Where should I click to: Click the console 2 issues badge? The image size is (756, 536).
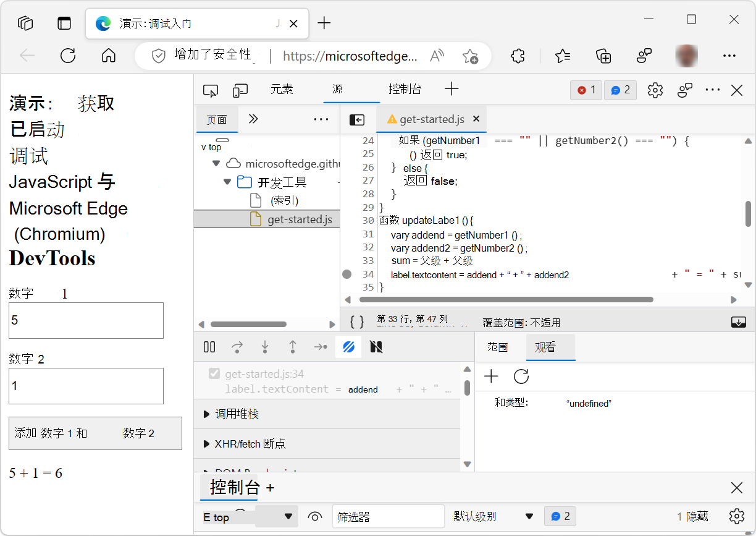(560, 516)
